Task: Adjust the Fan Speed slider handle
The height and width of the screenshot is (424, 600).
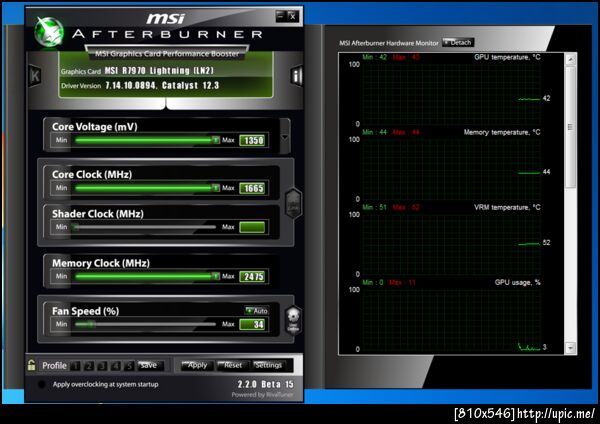Action: coord(91,325)
